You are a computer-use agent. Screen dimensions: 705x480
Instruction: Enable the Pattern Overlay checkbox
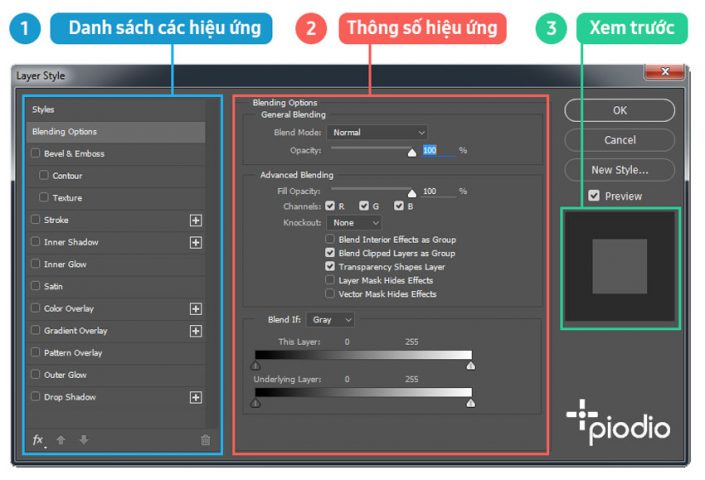[x=36, y=352]
